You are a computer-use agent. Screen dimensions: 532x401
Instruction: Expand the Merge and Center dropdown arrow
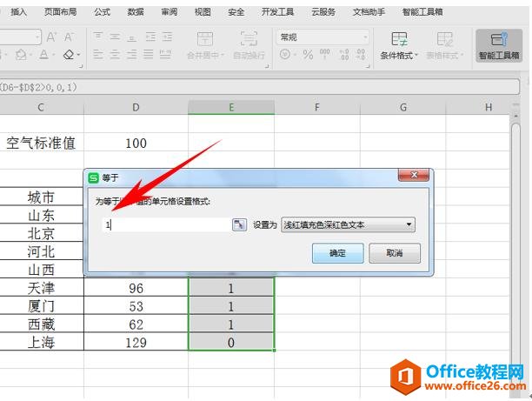pos(223,55)
